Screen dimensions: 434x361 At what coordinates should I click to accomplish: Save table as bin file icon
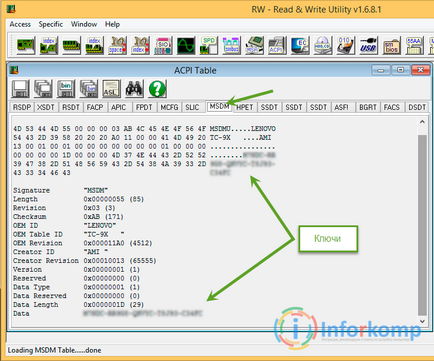66,89
